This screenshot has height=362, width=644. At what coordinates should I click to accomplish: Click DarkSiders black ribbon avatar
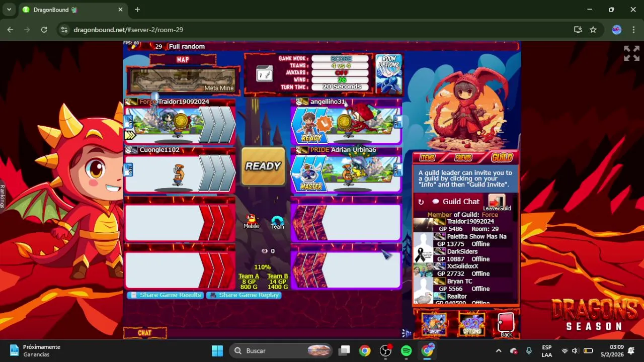click(423, 255)
